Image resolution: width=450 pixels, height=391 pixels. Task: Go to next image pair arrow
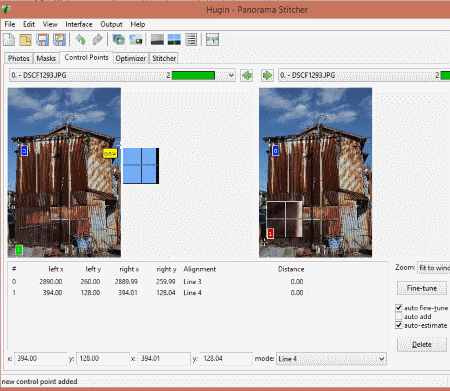click(x=267, y=75)
